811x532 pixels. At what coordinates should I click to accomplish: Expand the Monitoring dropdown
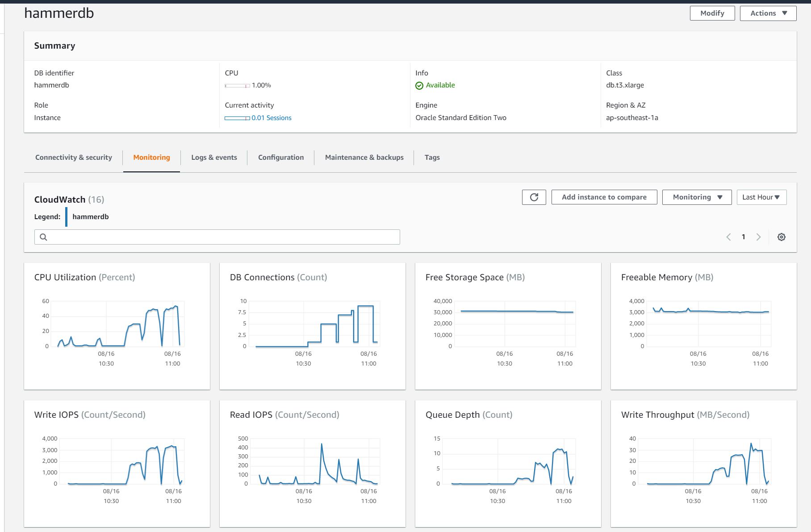click(696, 197)
